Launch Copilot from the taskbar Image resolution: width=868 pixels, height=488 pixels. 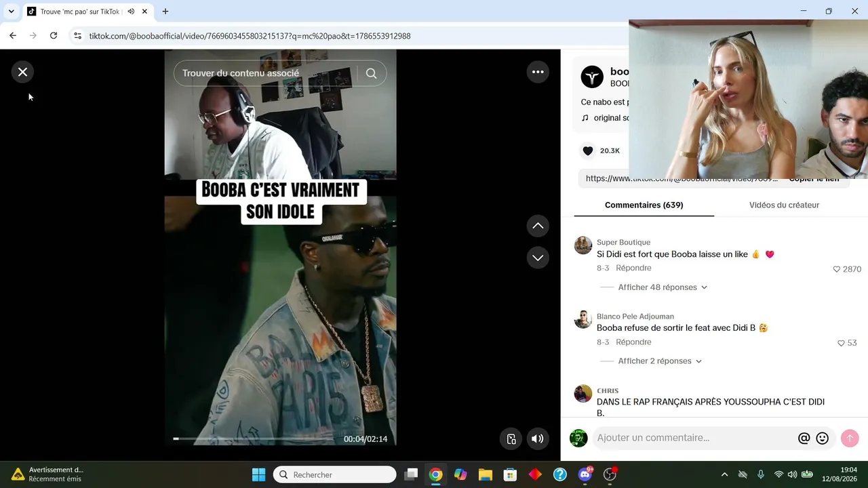[460, 474]
